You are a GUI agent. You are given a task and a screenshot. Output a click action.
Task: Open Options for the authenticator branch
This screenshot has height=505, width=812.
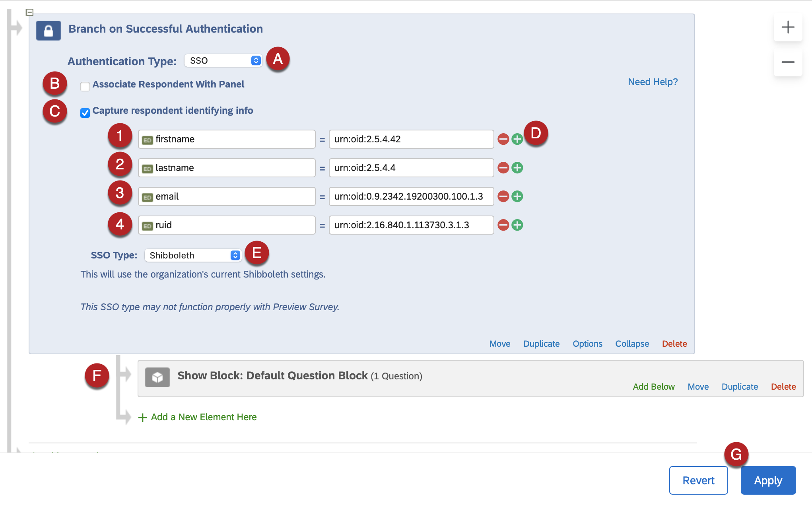point(587,344)
